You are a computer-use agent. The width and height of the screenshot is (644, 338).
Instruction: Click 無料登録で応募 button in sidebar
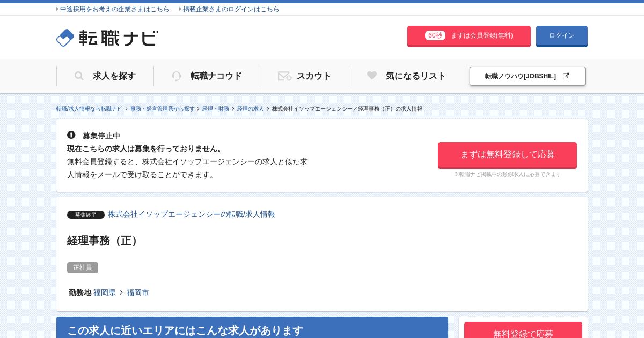[x=523, y=330]
